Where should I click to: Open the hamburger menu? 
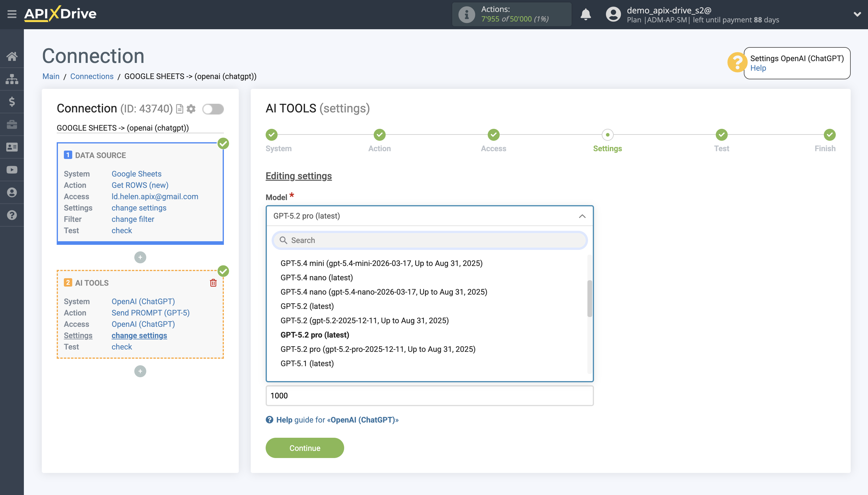(x=12, y=14)
